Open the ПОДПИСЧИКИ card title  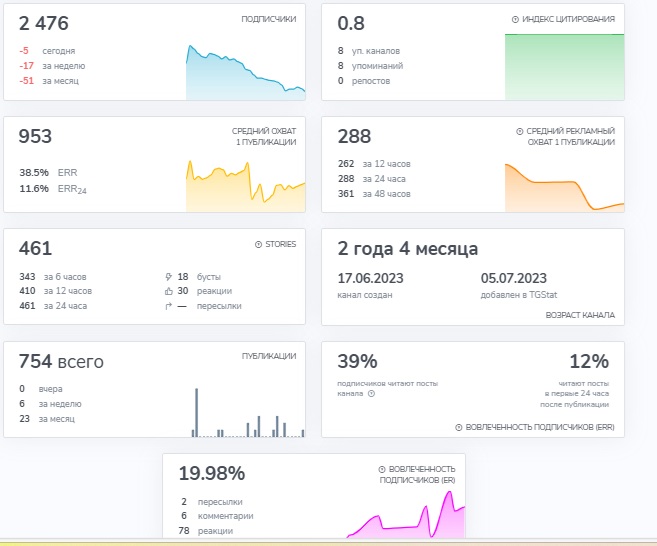click(268, 19)
